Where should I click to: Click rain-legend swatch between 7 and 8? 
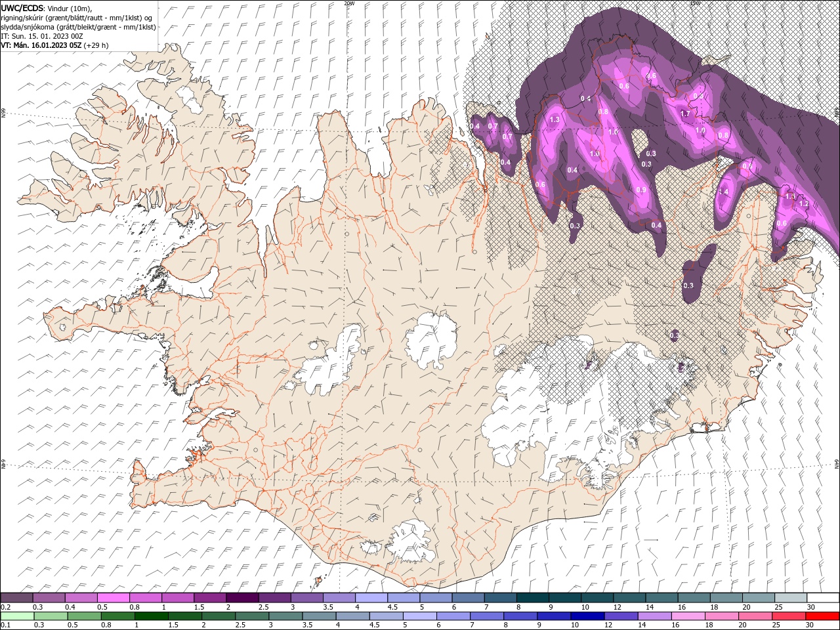(x=487, y=616)
